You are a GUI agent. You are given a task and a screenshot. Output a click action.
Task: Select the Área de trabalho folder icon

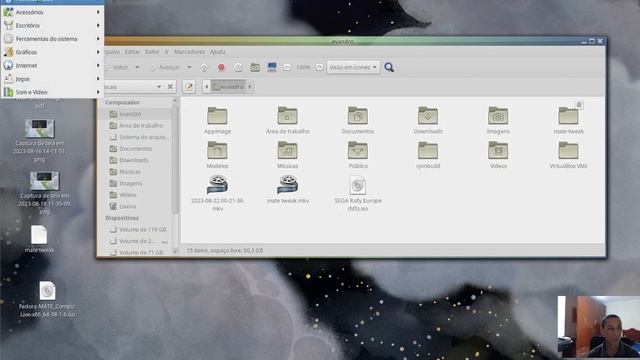pyautogui.click(x=287, y=116)
